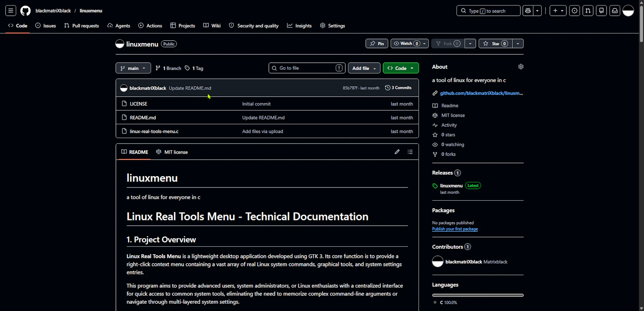Screen dimensions: 644x311
Task: Open the Update README.md commit message
Action: 190,88
